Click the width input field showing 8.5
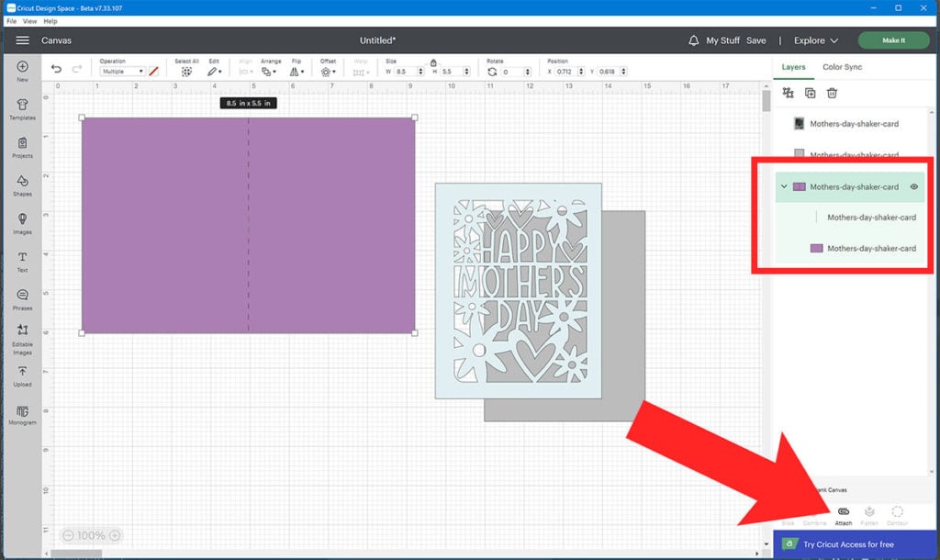The height and width of the screenshot is (560, 940). tap(405, 72)
